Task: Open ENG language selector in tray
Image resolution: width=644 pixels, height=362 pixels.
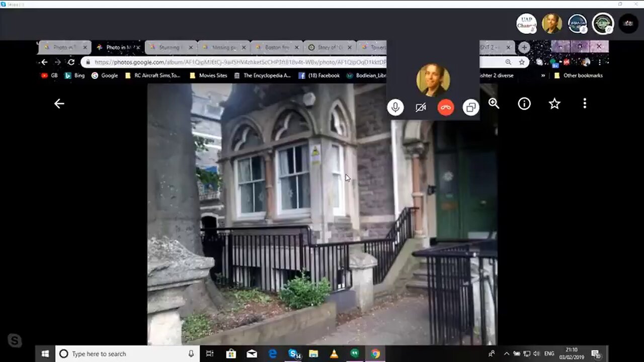Action: click(x=549, y=354)
